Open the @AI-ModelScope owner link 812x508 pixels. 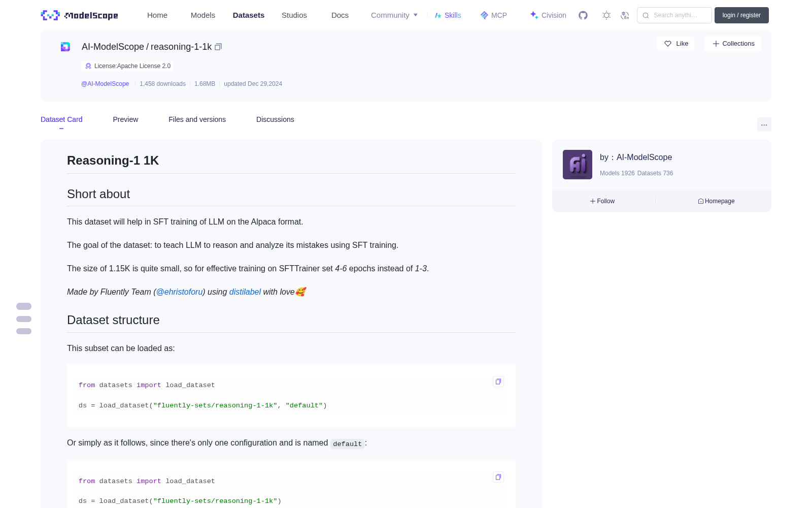105,84
